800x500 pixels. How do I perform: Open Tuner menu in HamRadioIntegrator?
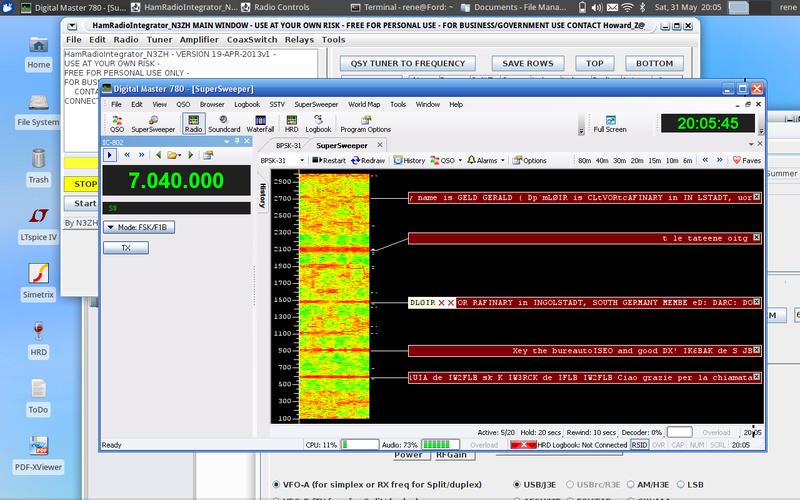tap(160, 40)
